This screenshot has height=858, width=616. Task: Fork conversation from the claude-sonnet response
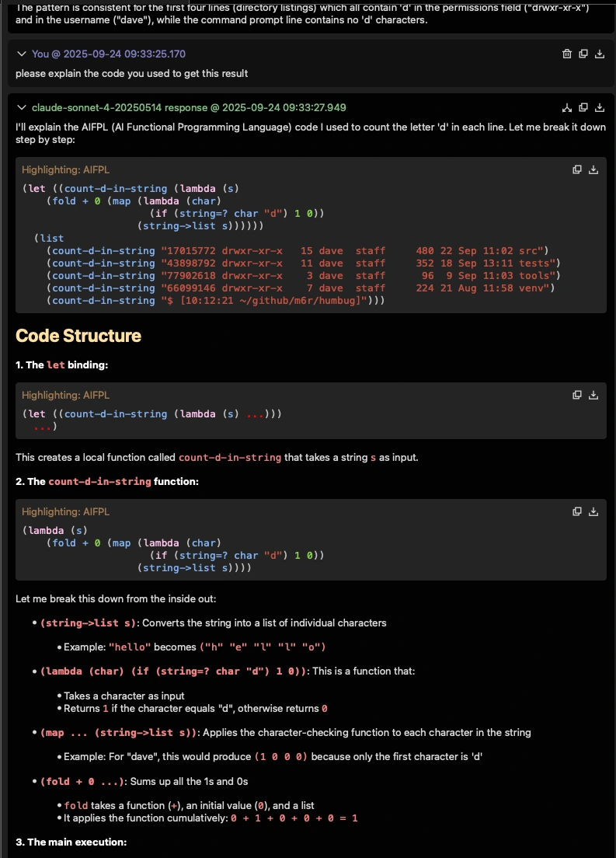coord(566,107)
